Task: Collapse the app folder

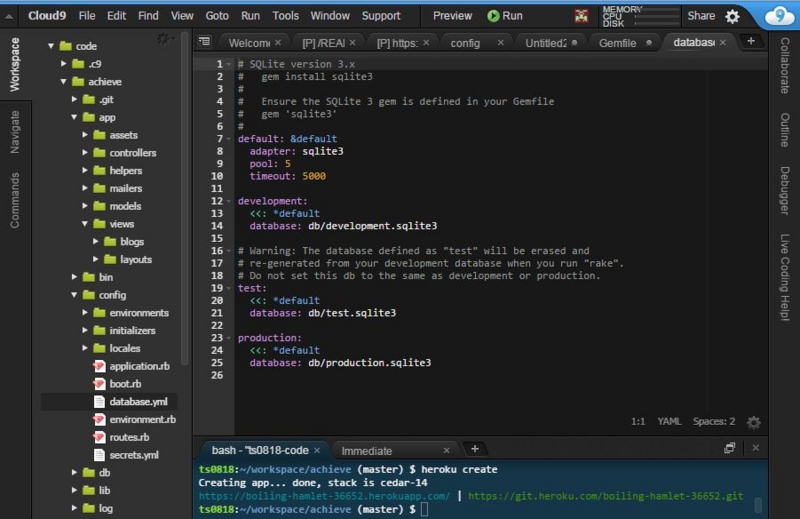Action: click(74, 117)
